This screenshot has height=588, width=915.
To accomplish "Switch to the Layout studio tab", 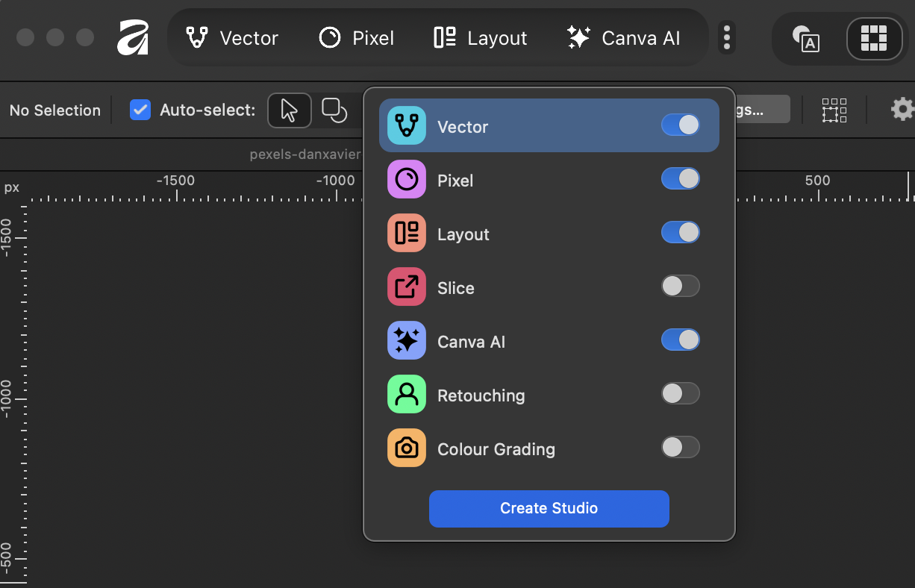I will coord(481,38).
